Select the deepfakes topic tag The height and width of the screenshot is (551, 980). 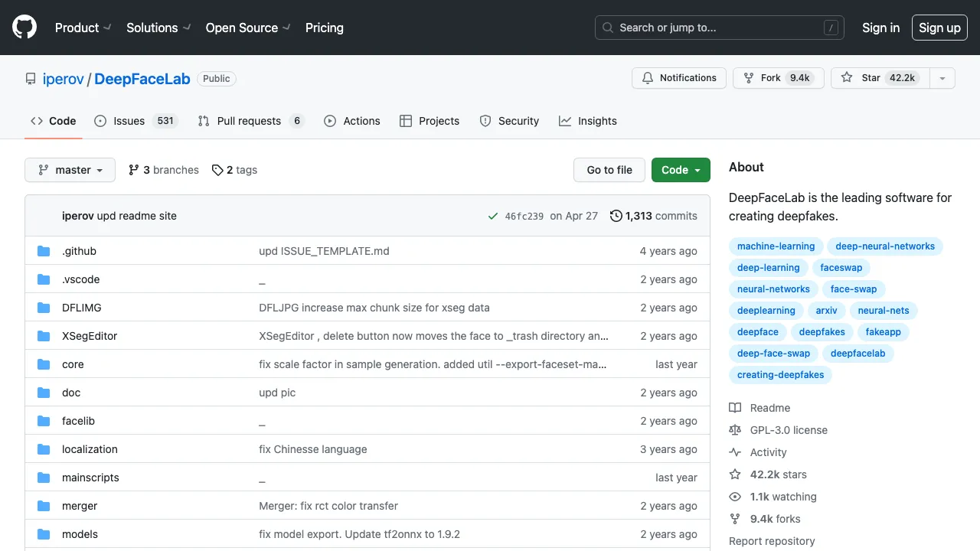pos(822,332)
